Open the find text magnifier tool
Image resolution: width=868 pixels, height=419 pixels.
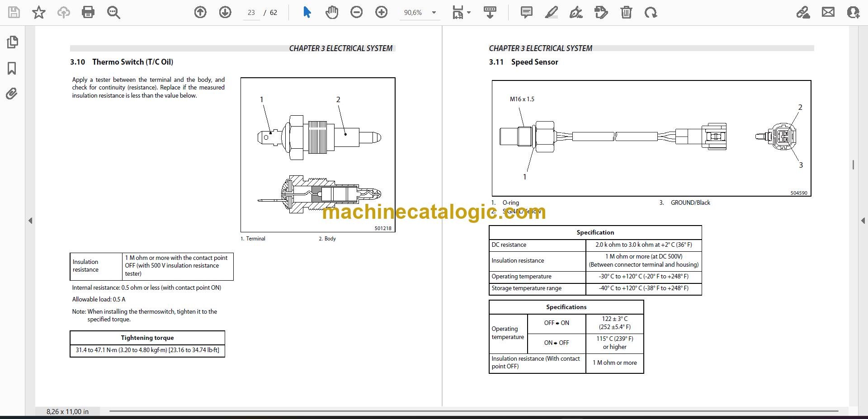[x=113, y=12]
